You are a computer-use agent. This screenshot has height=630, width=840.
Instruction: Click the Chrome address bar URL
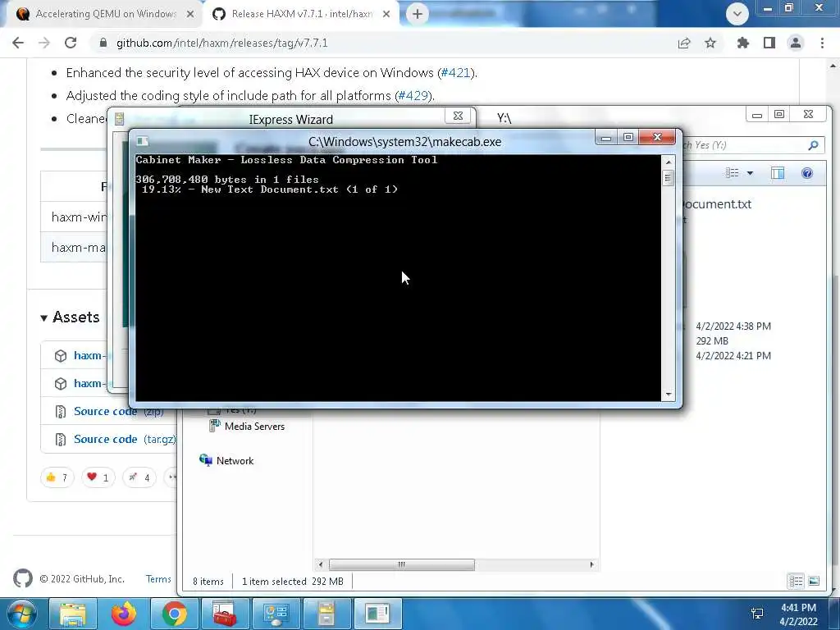(221, 43)
